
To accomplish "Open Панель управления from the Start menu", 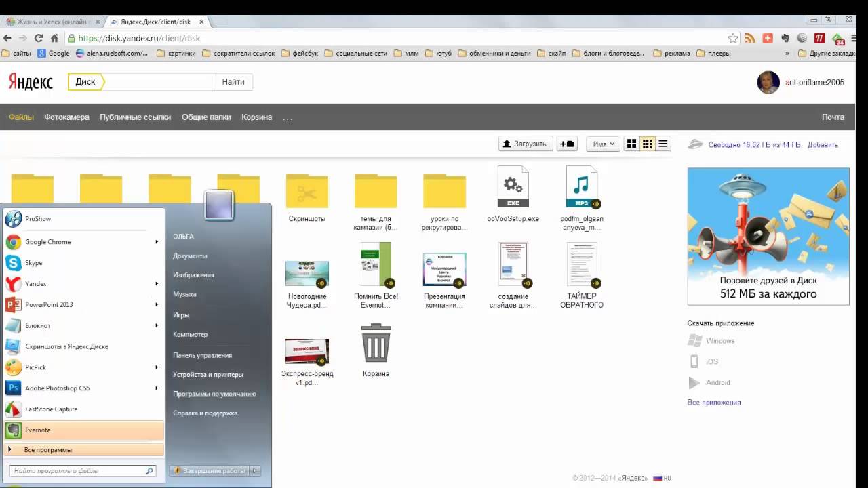I will 202,355.
